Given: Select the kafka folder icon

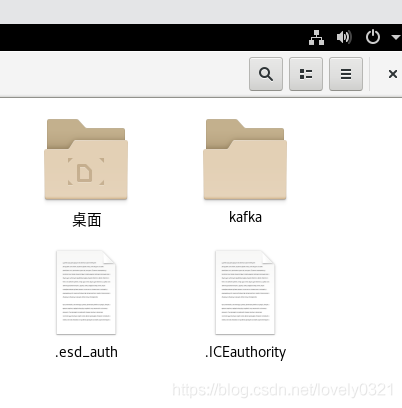Looking at the screenshot, I should (x=245, y=159).
